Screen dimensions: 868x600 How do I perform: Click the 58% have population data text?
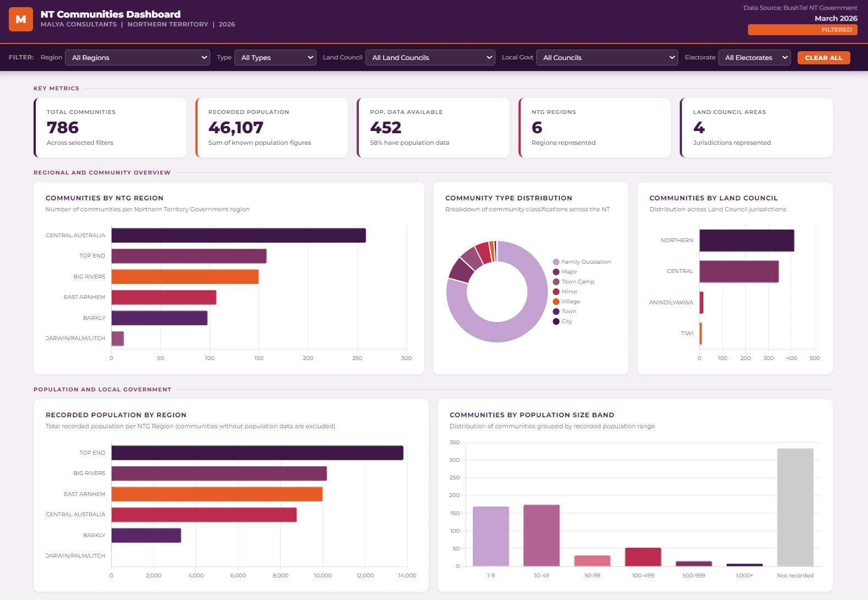(410, 143)
